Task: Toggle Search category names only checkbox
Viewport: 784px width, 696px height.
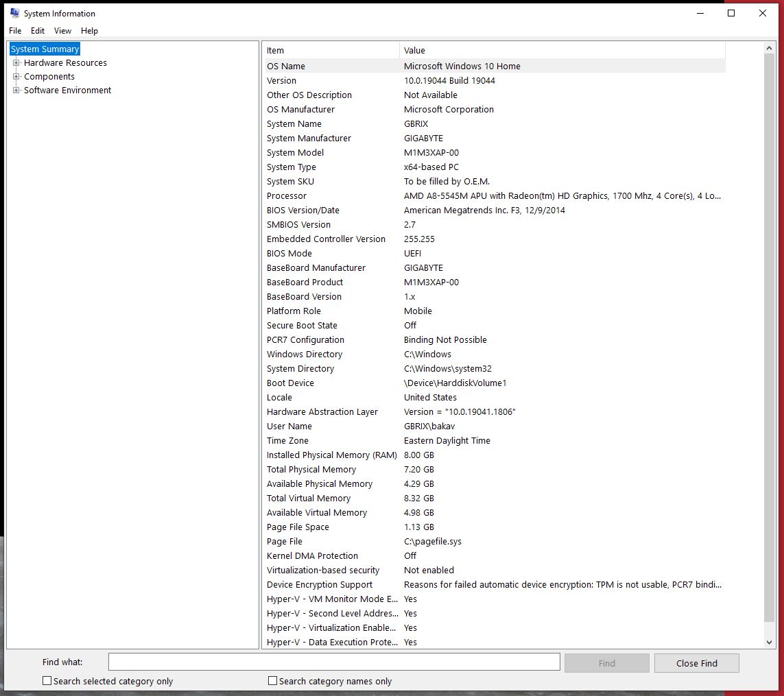Action: point(273,681)
